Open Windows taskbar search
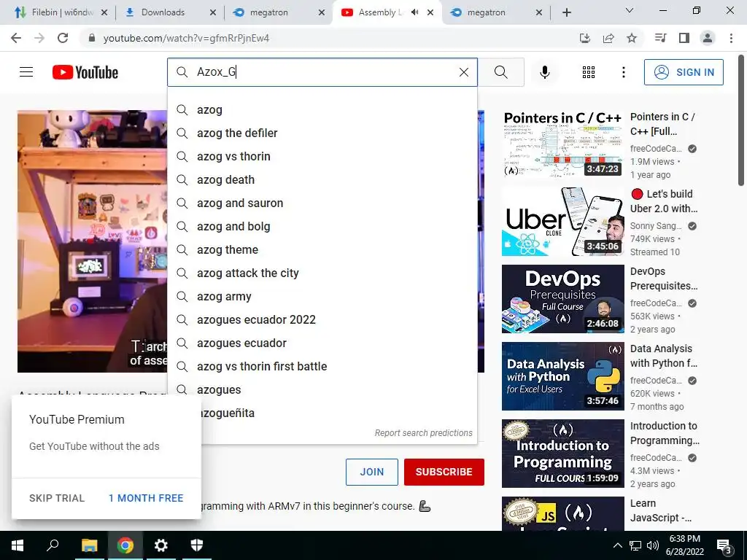This screenshot has width=747, height=560. pyautogui.click(x=53, y=545)
